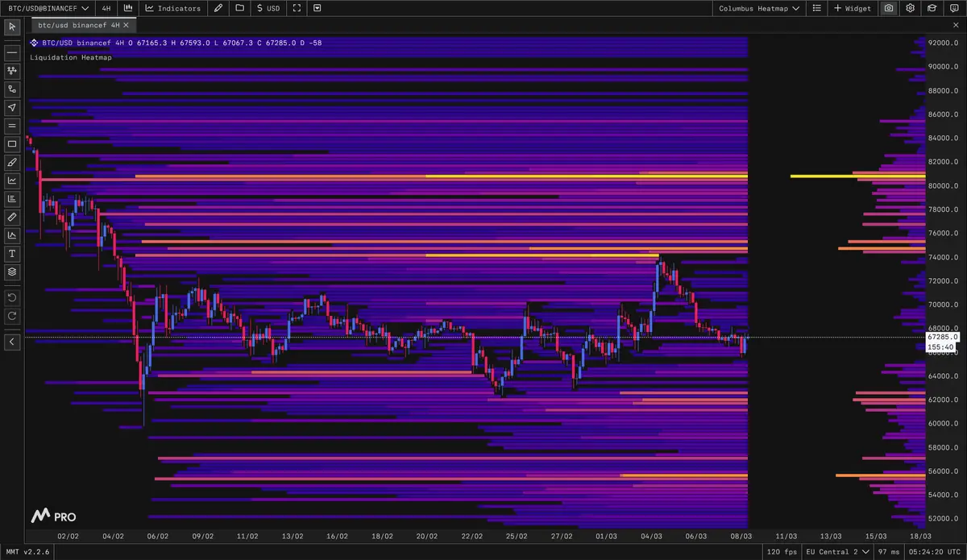967x560 pixels.
Task: Click the BTC/USD binancef 4H OHLC legend
Action: 181,43
